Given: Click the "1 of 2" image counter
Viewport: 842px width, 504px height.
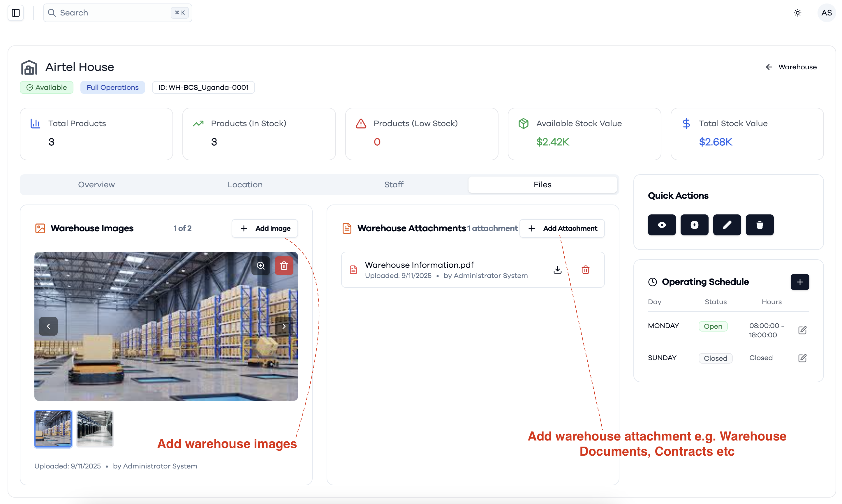Looking at the screenshot, I should pos(182,228).
